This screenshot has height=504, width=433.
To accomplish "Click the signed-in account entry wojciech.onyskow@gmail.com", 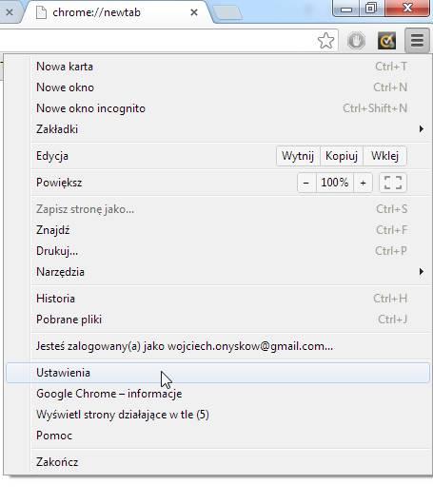I will click(218, 346).
